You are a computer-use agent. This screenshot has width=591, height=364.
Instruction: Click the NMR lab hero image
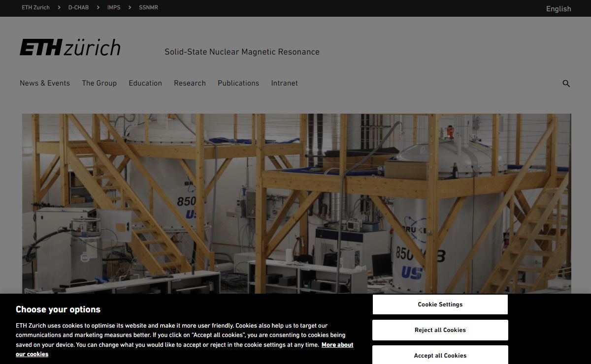point(296,204)
